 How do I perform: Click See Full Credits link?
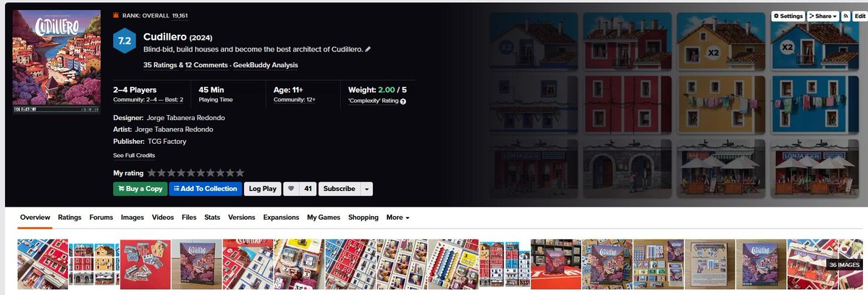(134, 155)
